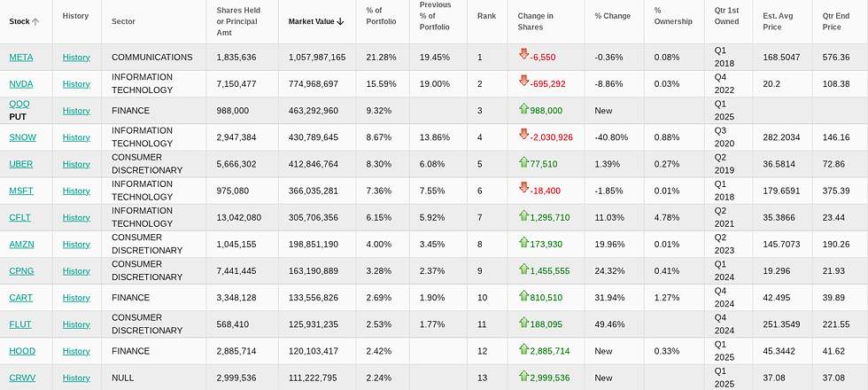
Task: Click the green up arrow in FLUT row
Action: (523, 323)
